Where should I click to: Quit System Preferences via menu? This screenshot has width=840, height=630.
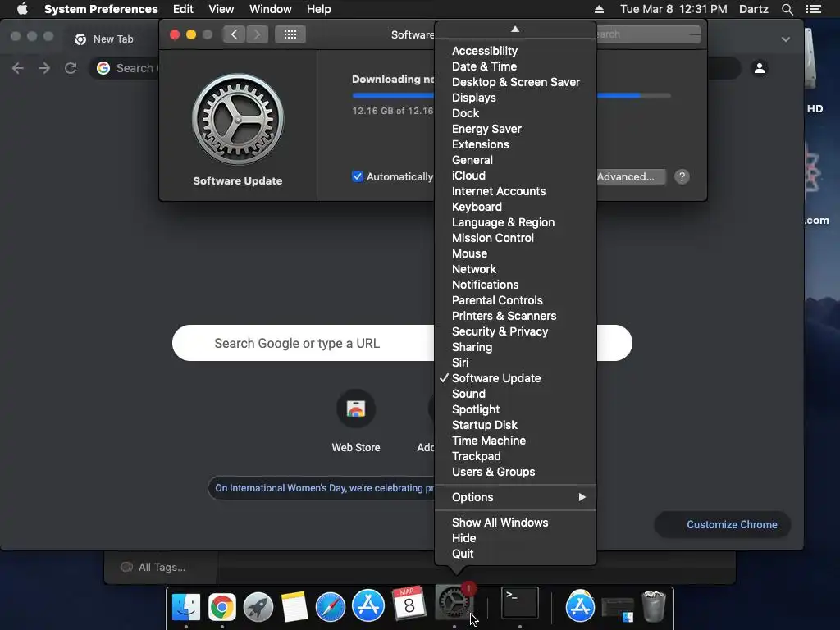pos(515,554)
